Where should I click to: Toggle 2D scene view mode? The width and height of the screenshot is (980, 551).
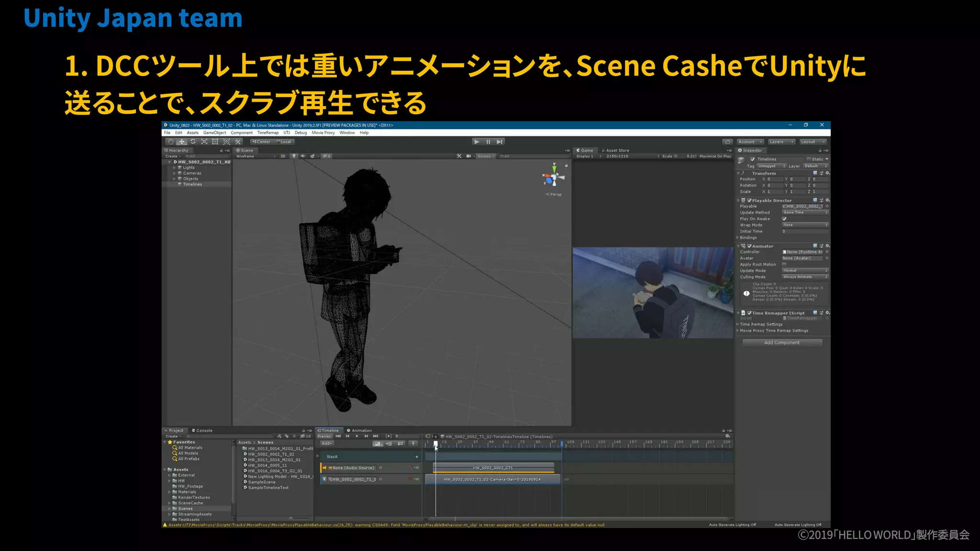coord(283,156)
